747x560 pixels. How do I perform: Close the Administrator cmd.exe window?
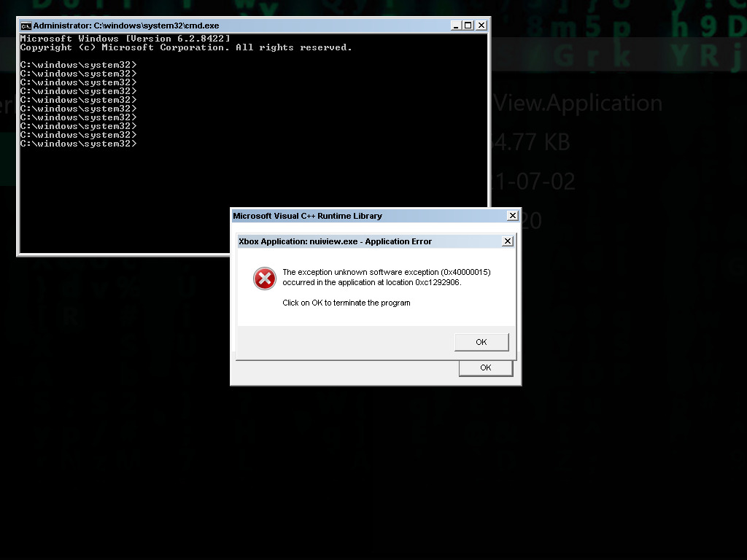pos(481,26)
